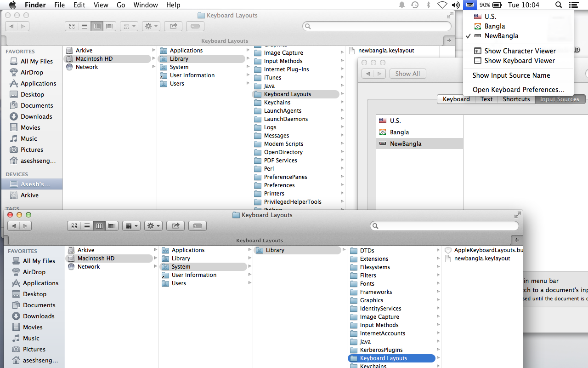Select System folder in front Finder window
Screen dimensions: 588x368
click(x=204, y=267)
